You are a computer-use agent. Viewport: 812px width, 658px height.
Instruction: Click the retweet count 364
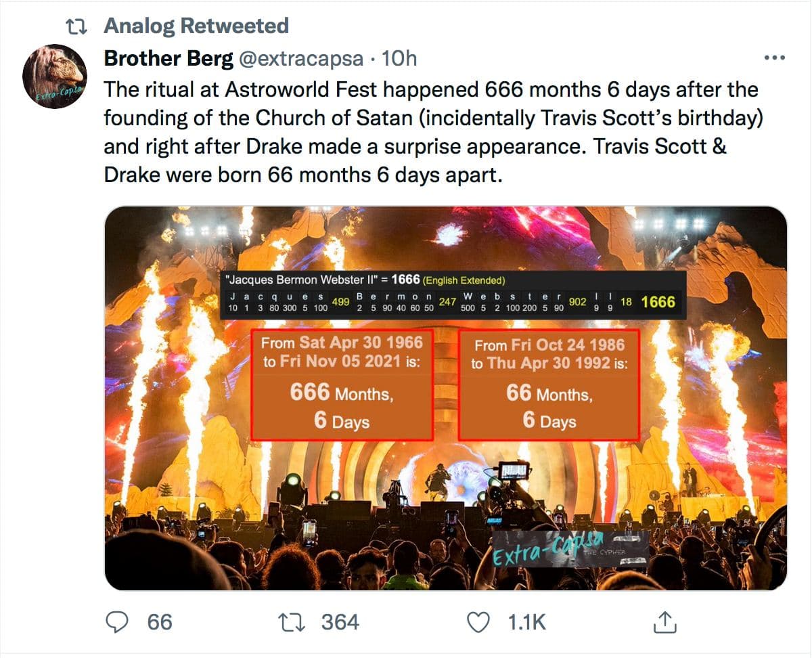[x=340, y=622]
